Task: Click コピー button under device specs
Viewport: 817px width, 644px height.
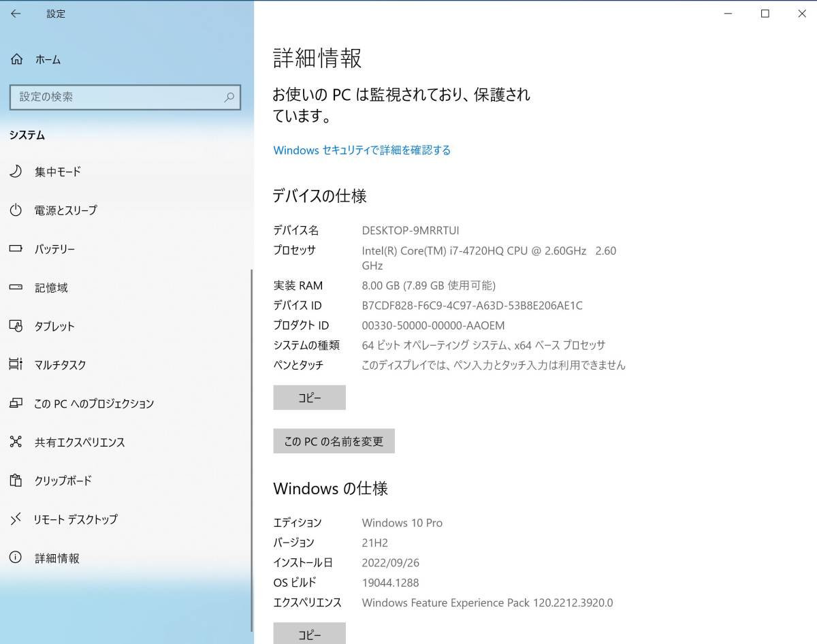Action: (x=310, y=398)
